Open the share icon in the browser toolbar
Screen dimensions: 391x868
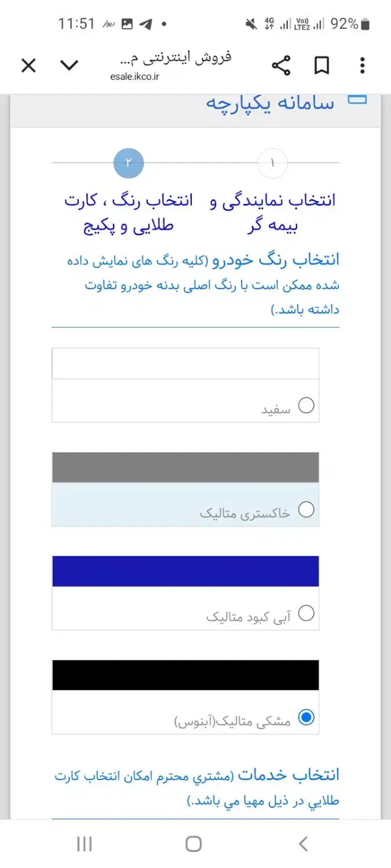[282, 65]
